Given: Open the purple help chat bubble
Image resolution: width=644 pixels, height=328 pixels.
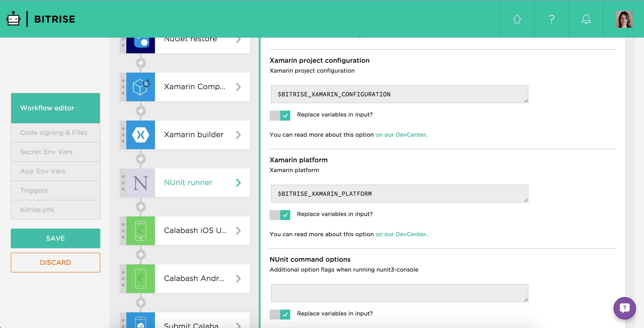Looking at the screenshot, I should (x=624, y=308).
